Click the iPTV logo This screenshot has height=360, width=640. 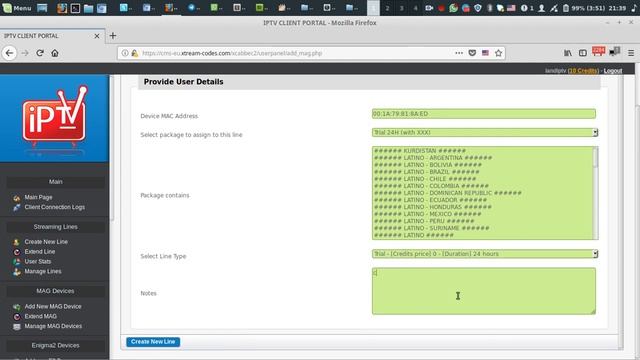pyautogui.click(x=55, y=118)
